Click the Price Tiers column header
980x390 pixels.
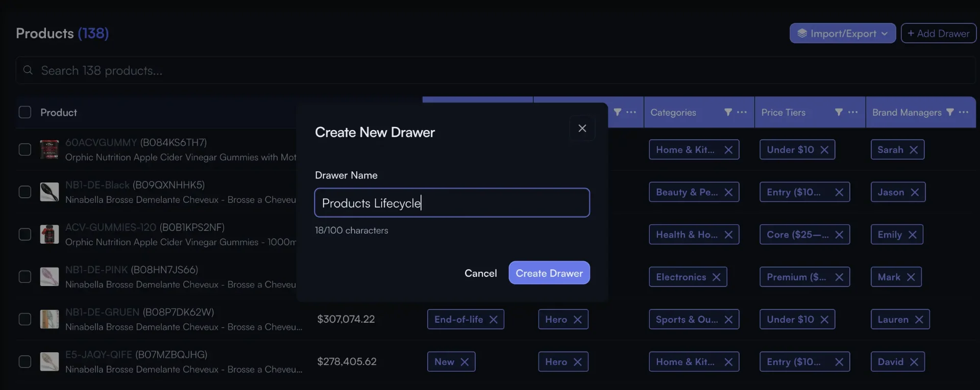pyautogui.click(x=783, y=112)
